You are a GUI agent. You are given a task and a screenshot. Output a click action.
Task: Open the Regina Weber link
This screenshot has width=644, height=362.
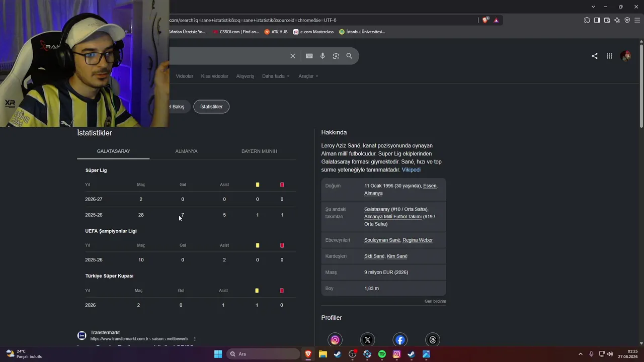[x=418, y=240]
